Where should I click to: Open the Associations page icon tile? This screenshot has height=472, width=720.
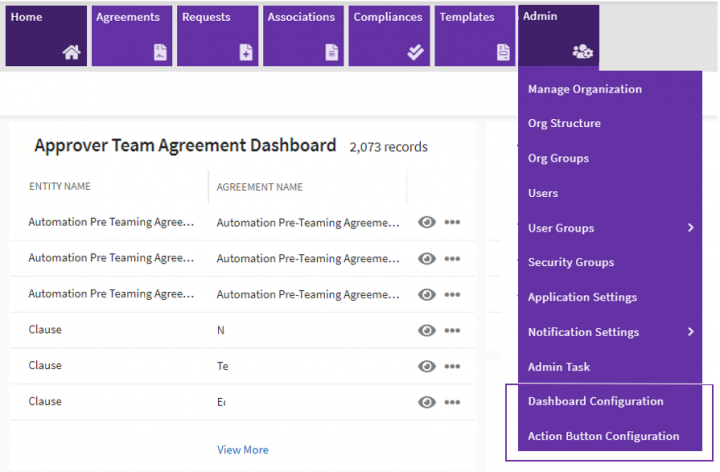pos(332,53)
